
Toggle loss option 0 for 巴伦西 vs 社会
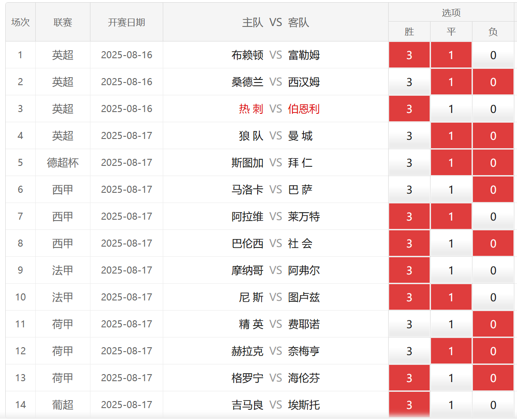click(493, 243)
